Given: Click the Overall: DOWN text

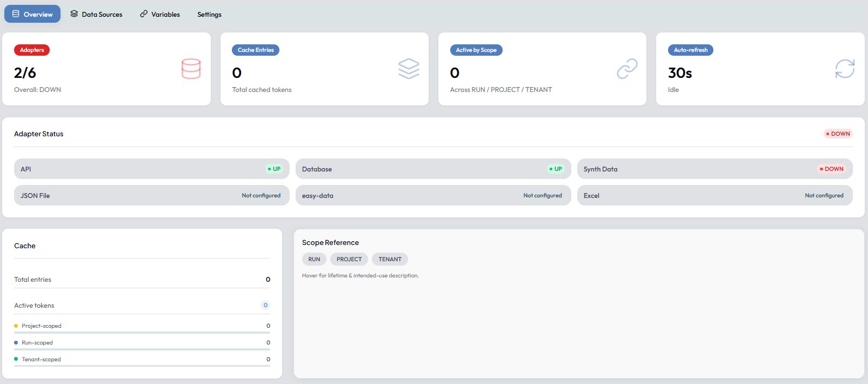Looking at the screenshot, I should (37, 90).
